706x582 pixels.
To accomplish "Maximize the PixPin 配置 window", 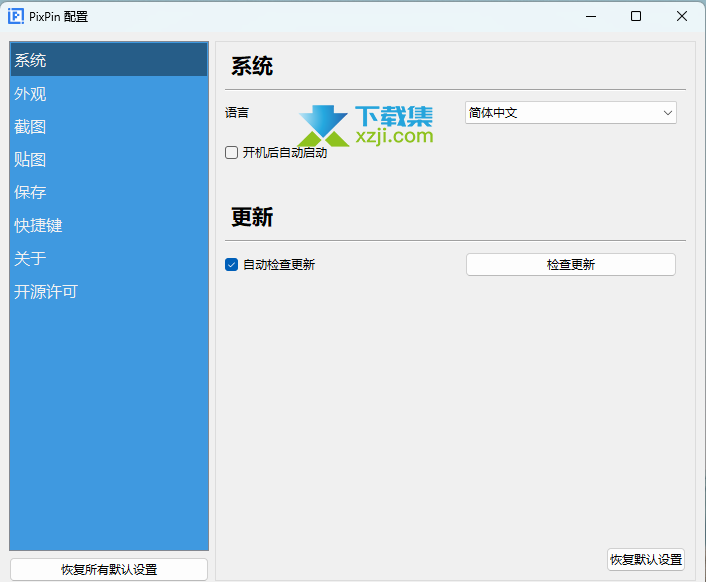I will (636, 17).
